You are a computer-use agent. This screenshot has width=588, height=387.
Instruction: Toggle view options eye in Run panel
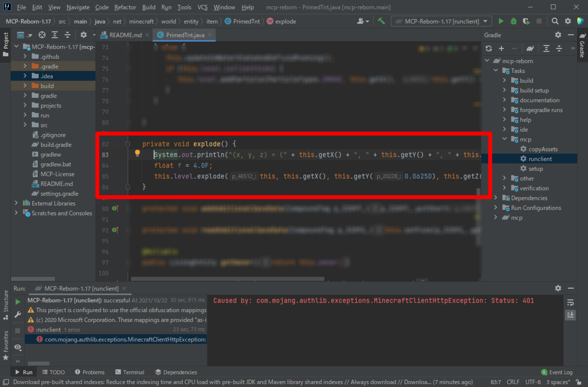pyautogui.click(x=18, y=347)
